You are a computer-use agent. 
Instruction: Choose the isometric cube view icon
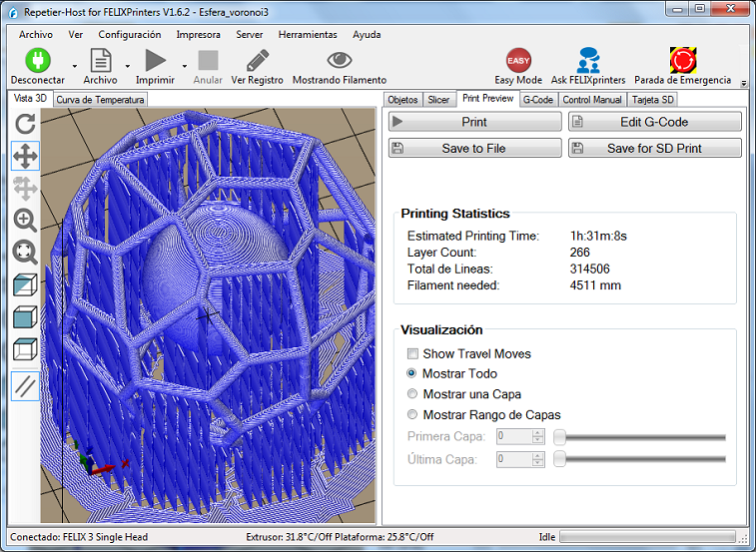pos(25,284)
